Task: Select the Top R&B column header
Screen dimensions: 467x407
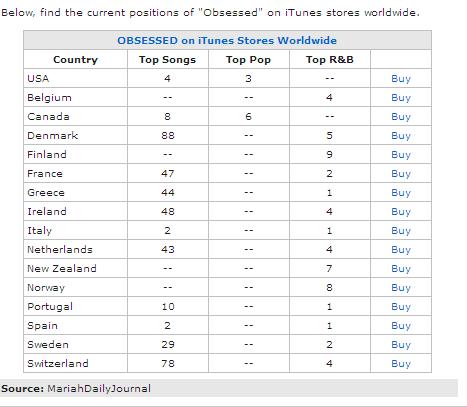Action: click(329, 60)
